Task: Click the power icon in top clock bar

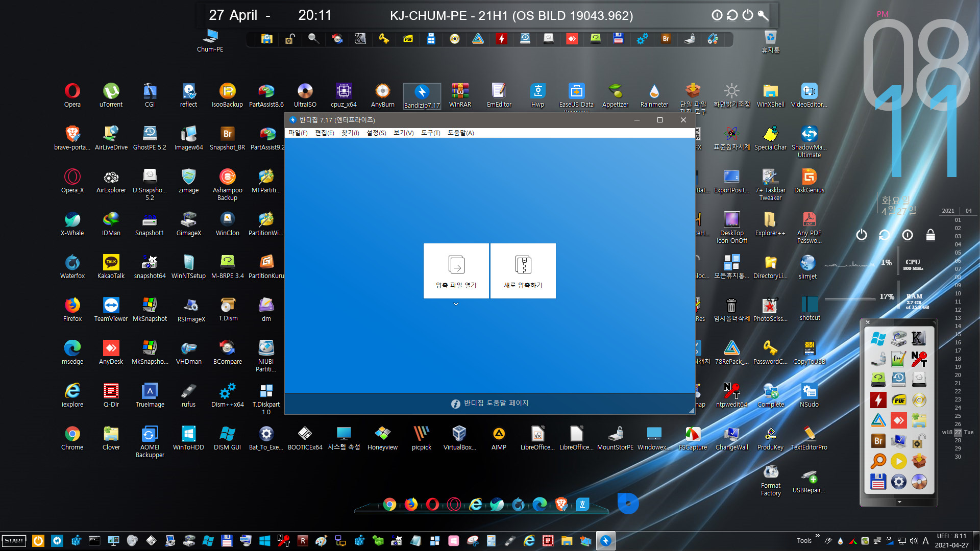Action: coord(748,15)
